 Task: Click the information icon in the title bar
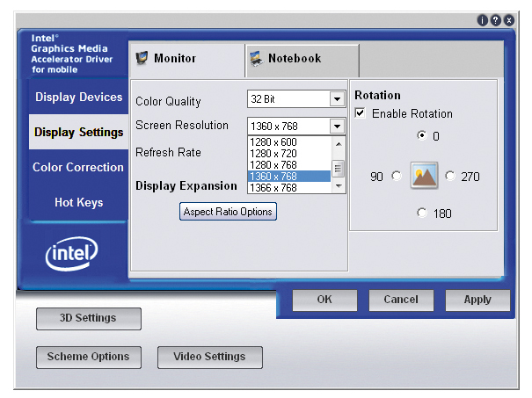[x=482, y=21]
